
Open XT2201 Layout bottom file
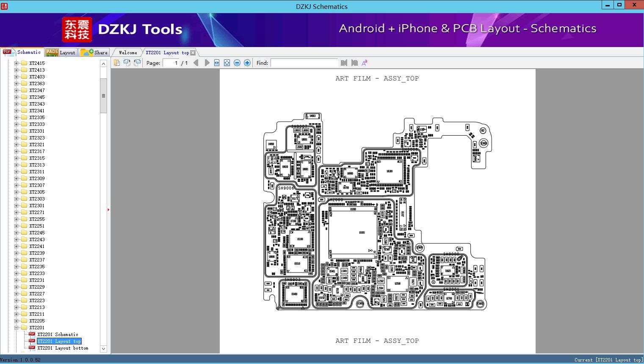(63, 348)
